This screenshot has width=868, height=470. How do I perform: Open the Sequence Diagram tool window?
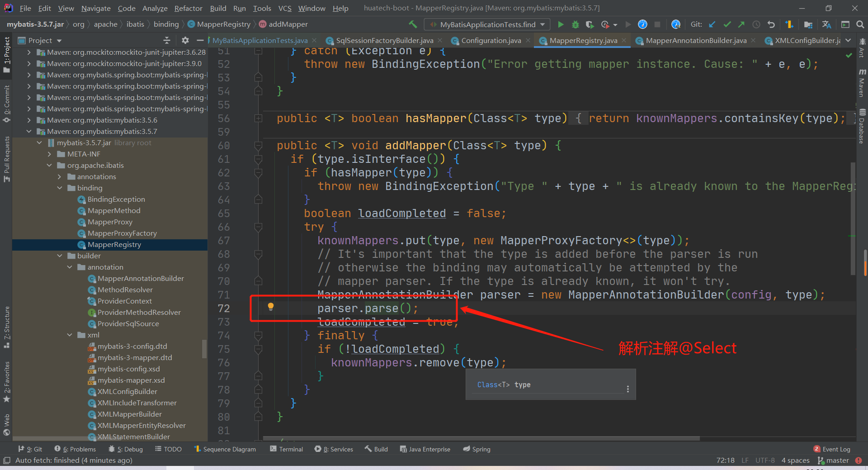pyautogui.click(x=225, y=449)
